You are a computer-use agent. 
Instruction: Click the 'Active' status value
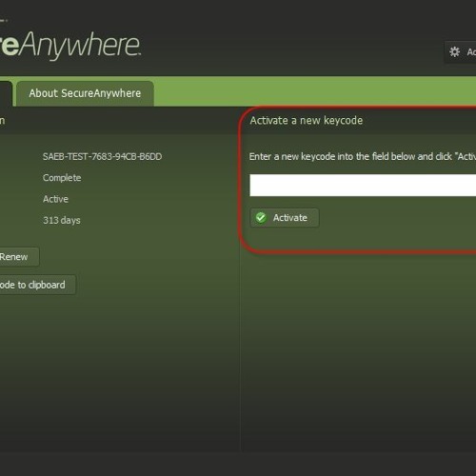(x=55, y=199)
